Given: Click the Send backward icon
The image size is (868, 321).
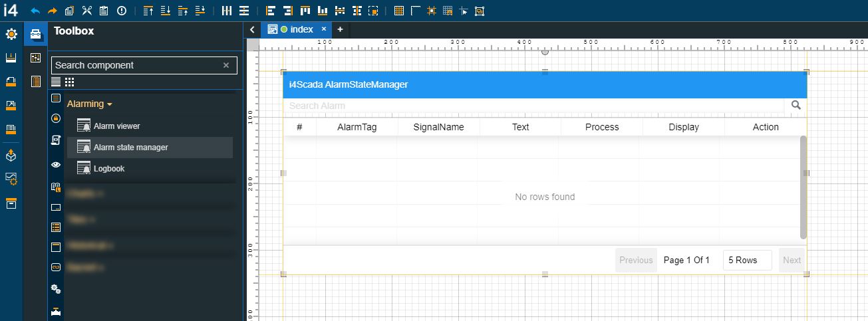Looking at the screenshot, I should point(200,11).
